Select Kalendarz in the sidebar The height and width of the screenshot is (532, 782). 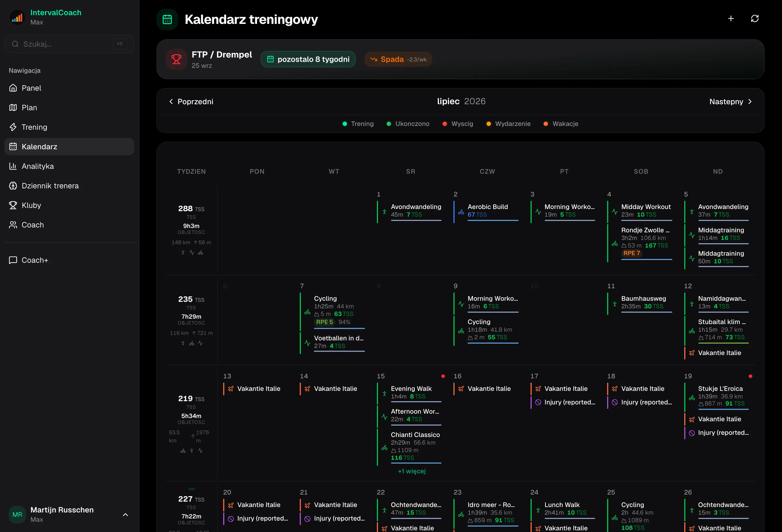click(69, 147)
